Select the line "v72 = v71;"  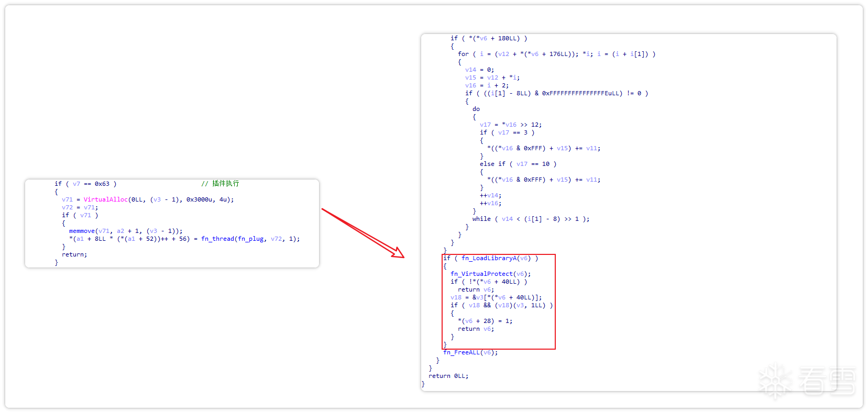(x=80, y=207)
